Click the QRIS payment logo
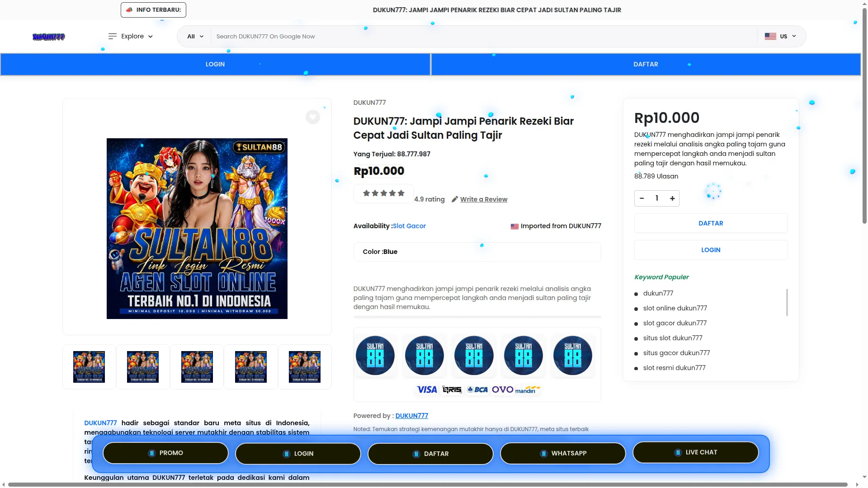The width and height of the screenshot is (868, 488). coord(452,389)
